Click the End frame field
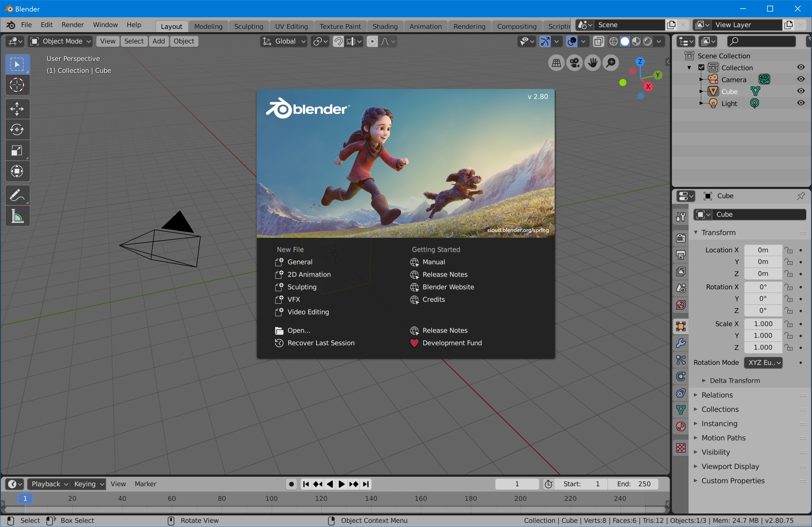The height and width of the screenshot is (527, 812). click(634, 484)
